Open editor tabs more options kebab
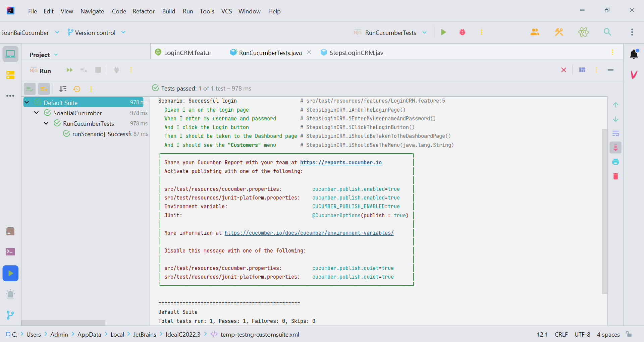 [612, 52]
